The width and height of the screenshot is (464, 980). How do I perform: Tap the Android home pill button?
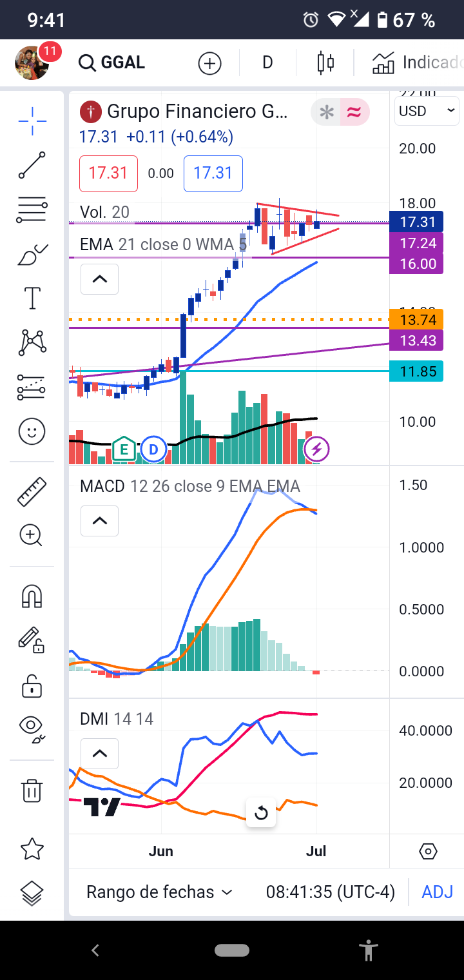[x=232, y=950]
